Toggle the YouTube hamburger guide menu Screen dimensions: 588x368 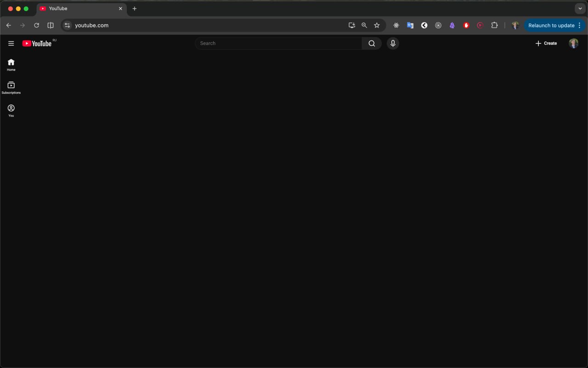click(11, 43)
